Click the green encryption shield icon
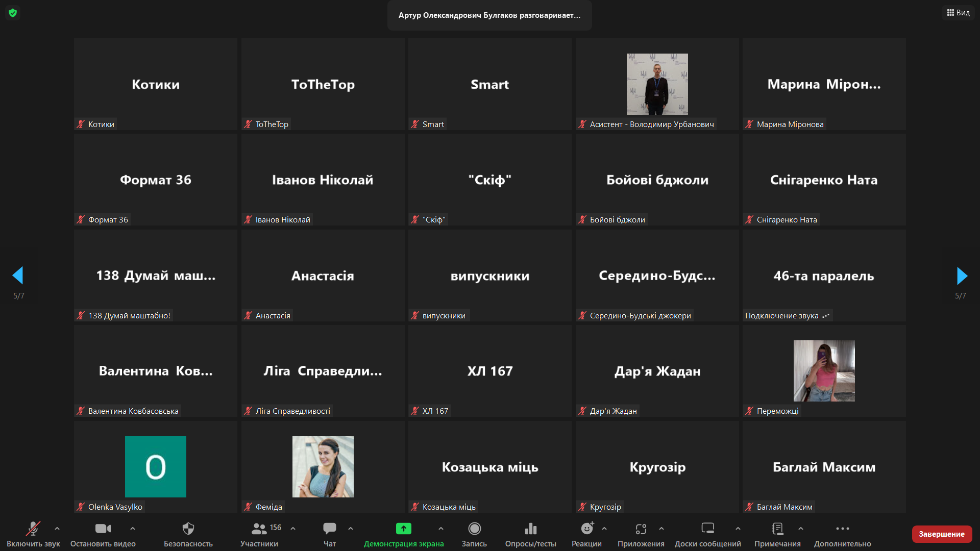The width and height of the screenshot is (980, 551). point(13,13)
